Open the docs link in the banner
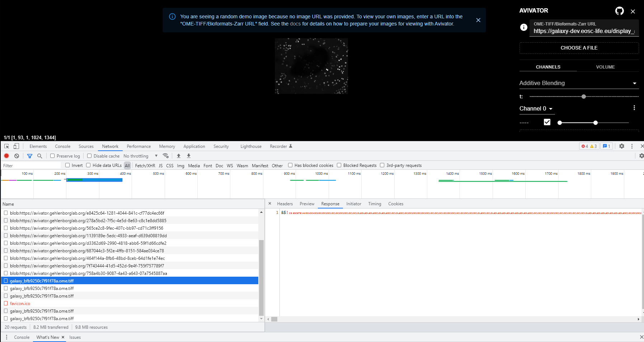 295,24
